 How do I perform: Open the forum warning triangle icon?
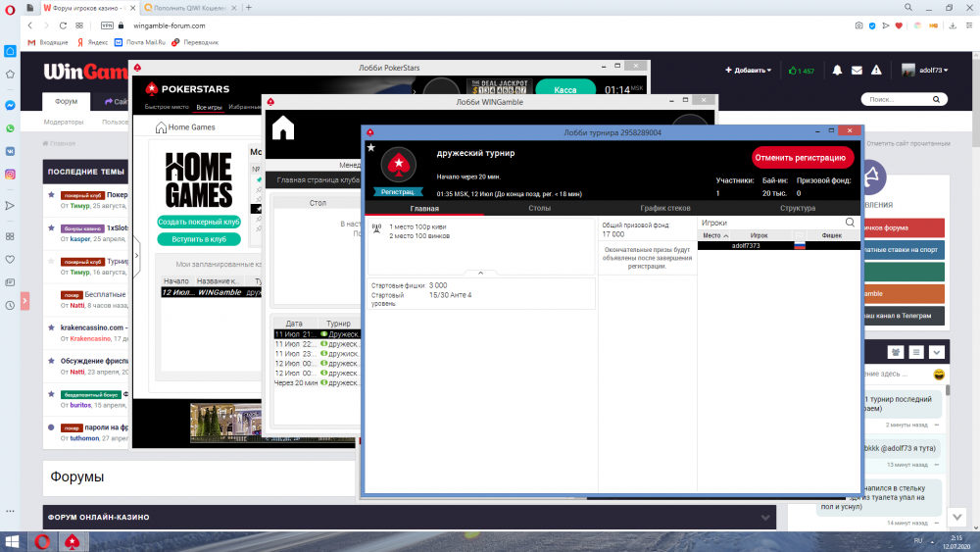click(876, 71)
